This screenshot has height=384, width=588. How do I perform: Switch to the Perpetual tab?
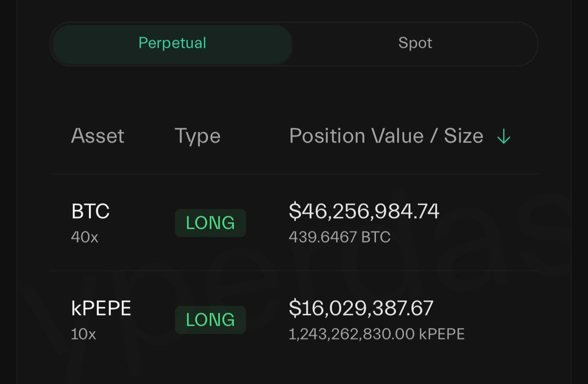tap(172, 44)
